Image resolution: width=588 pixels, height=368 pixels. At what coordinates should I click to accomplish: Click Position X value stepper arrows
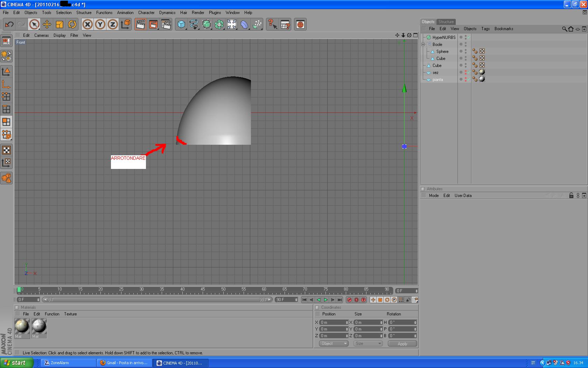coord(347,322)
